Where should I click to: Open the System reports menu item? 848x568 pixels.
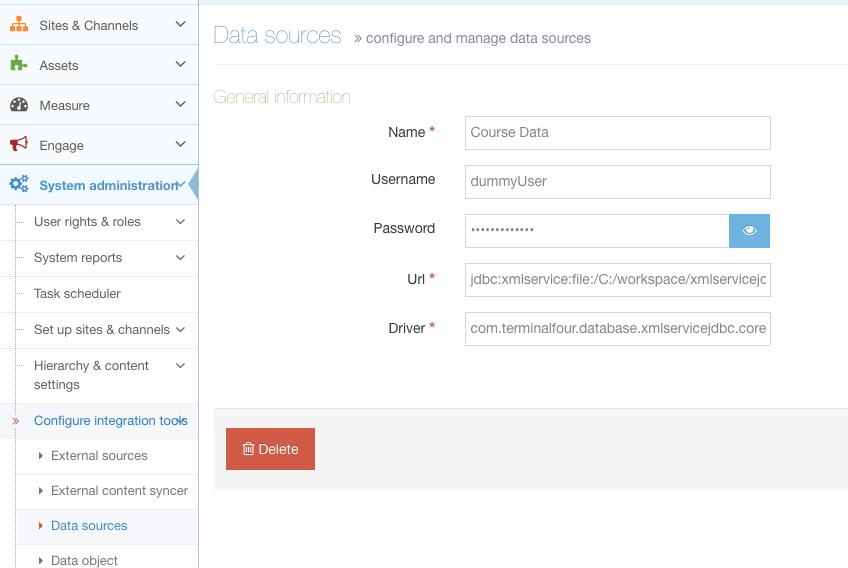pos(78,258)
